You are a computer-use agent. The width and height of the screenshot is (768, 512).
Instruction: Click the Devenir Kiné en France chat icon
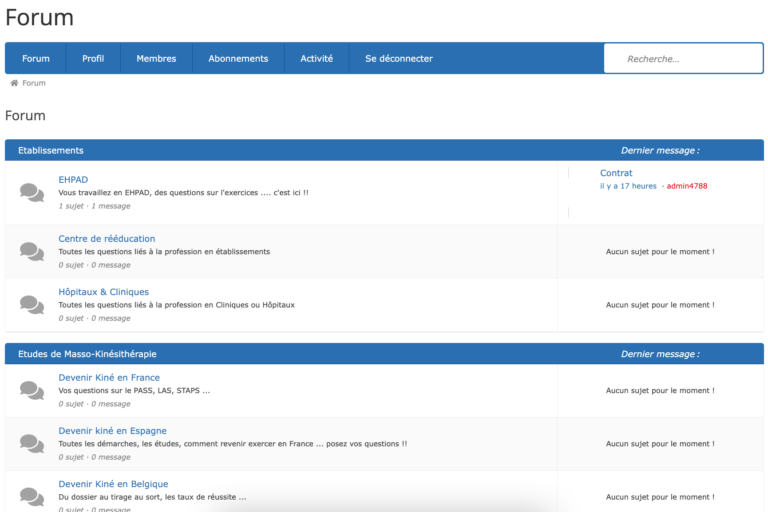click(32, 390)
